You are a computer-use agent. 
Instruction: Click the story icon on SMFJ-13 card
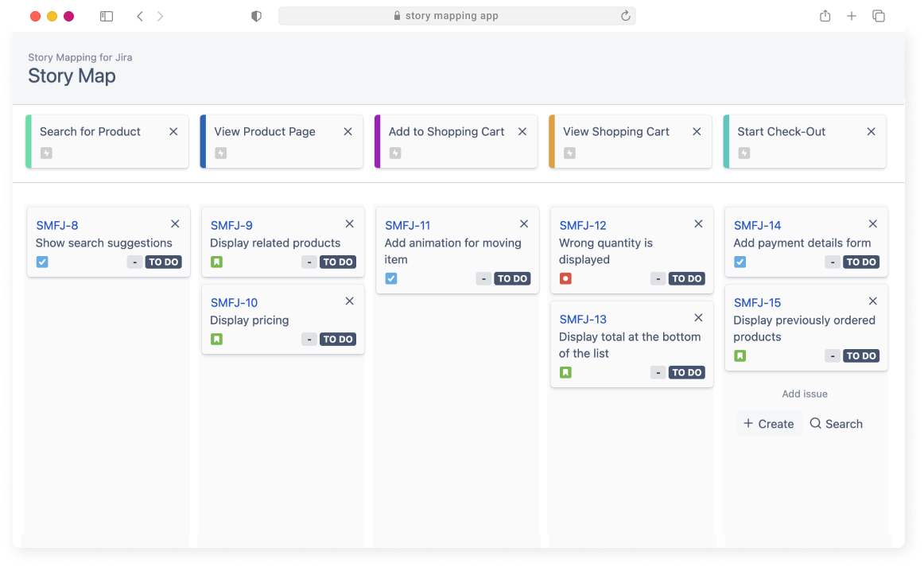coord(565,372)
